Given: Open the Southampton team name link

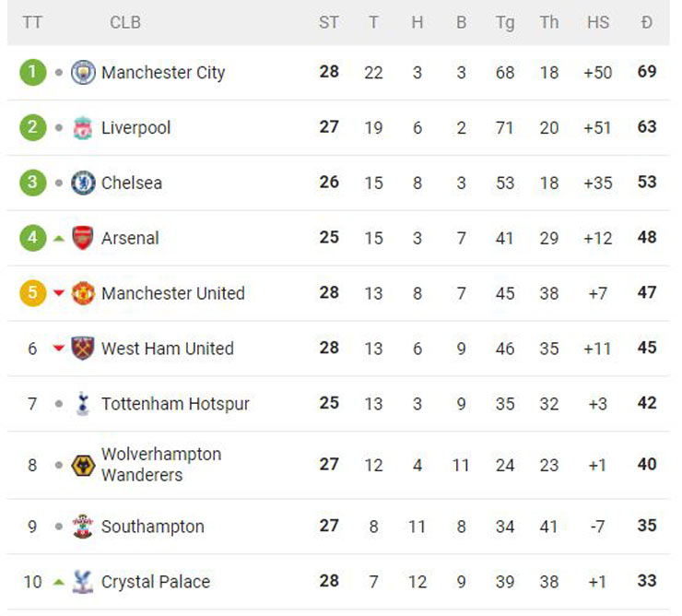Looking at the screenshot, I should coord(153,527).
